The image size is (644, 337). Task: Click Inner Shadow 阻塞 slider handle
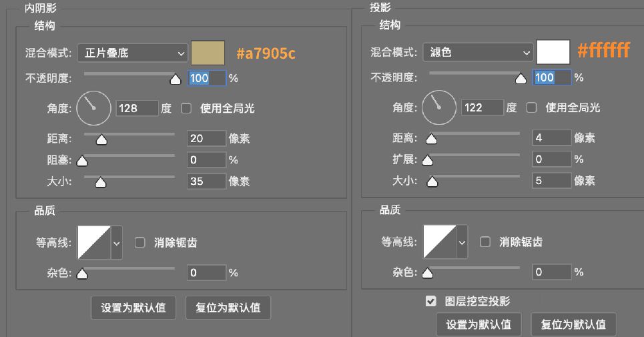click(82, 161)
